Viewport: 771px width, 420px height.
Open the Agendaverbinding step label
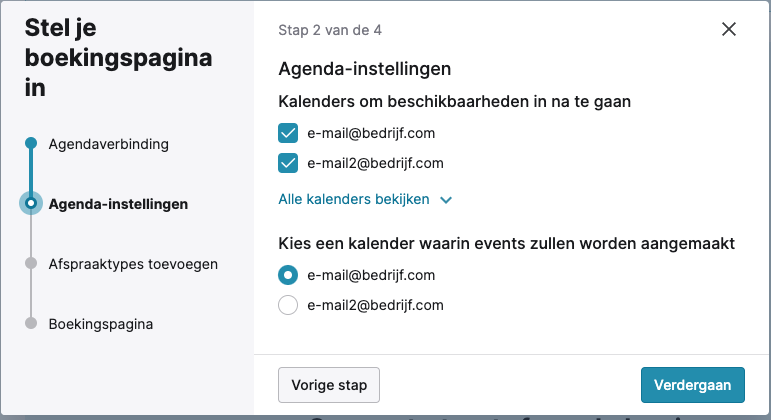[108, 144]
